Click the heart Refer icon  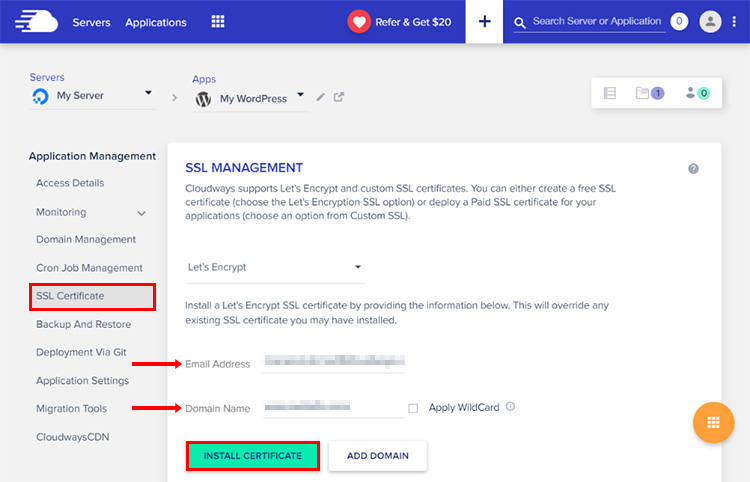click(359, 22)
